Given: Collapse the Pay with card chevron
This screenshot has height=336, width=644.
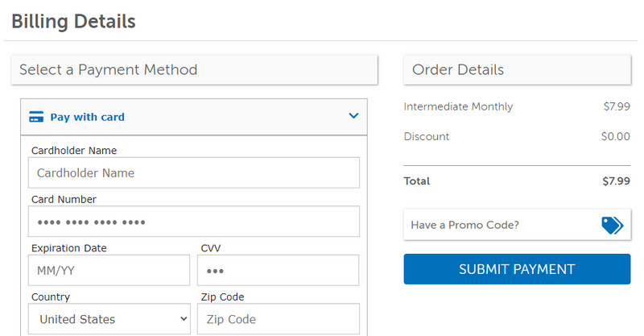Looking at the screenshot, I should point(353,116).
